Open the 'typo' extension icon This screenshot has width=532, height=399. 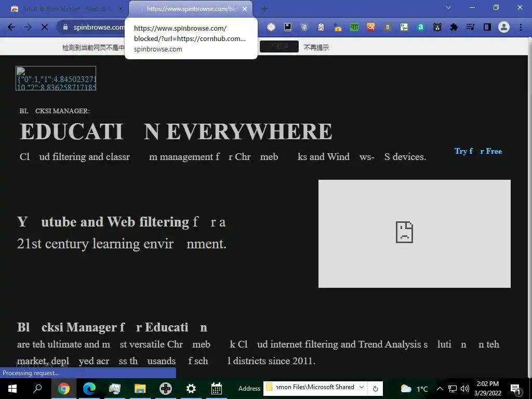click(404, 27)
